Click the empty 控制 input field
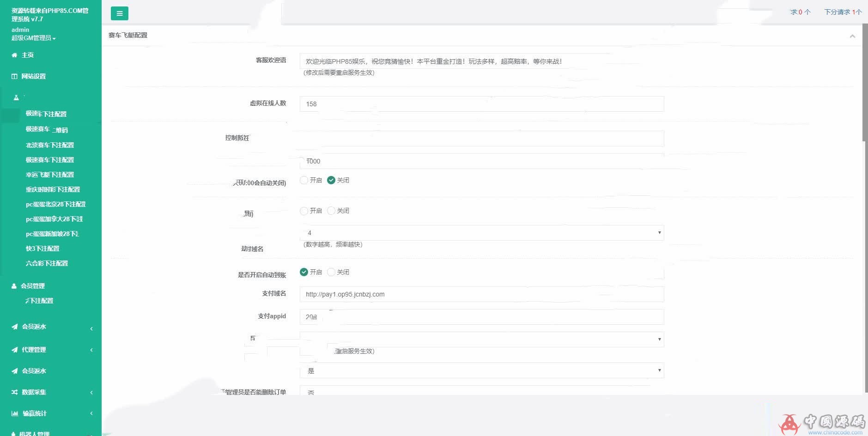 pos(482,139)
